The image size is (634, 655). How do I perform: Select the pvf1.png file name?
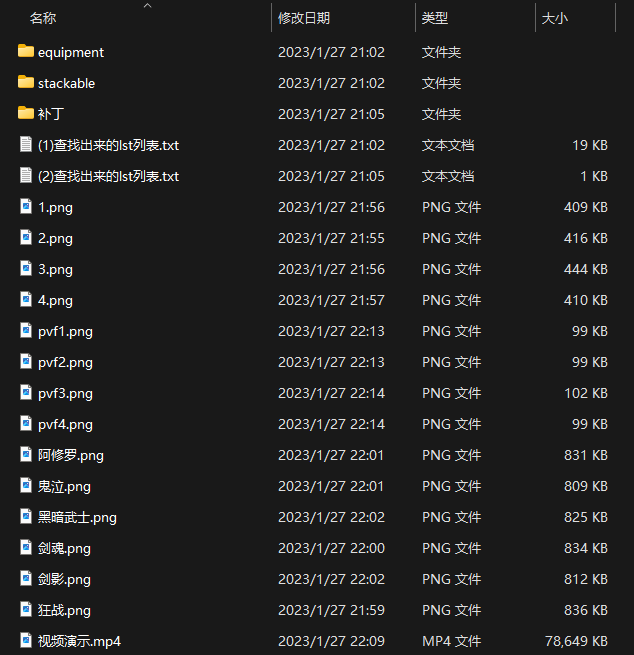(x=65, y=332)
